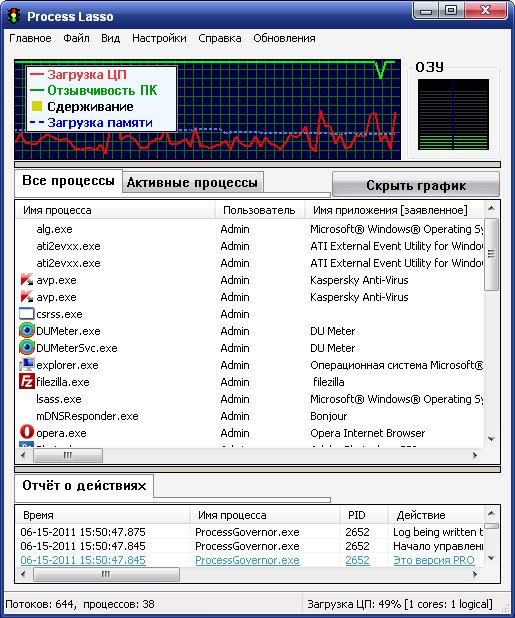Click the DUMeter.exe process icon
Image resolution: width=515 pixels, height=618 pixels.
(27, 330)
